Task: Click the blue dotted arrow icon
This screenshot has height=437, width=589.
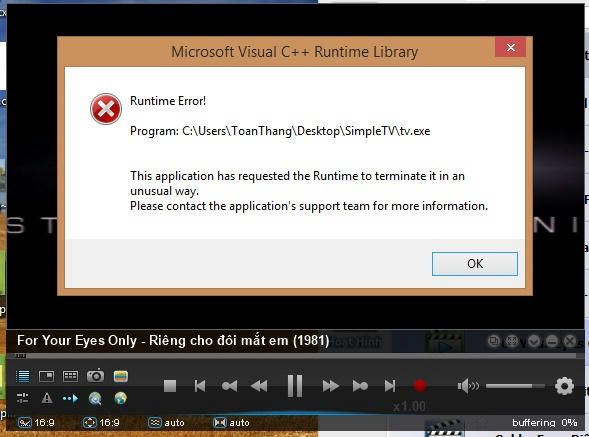Action: [x=70, y=398]
